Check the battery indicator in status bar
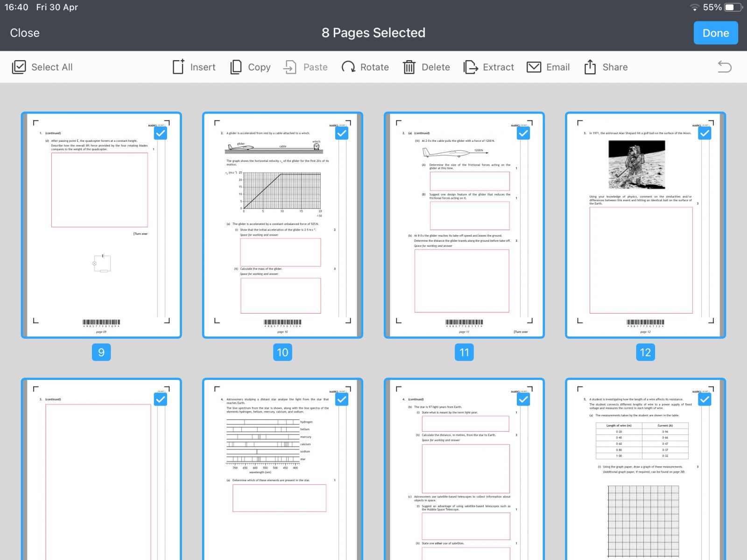 (733, 7)
